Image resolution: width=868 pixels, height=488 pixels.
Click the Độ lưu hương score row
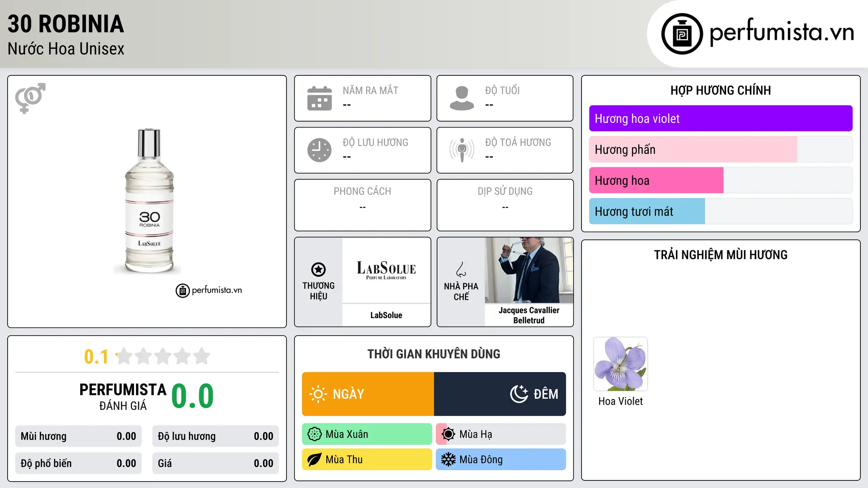[x=215, y=436]
